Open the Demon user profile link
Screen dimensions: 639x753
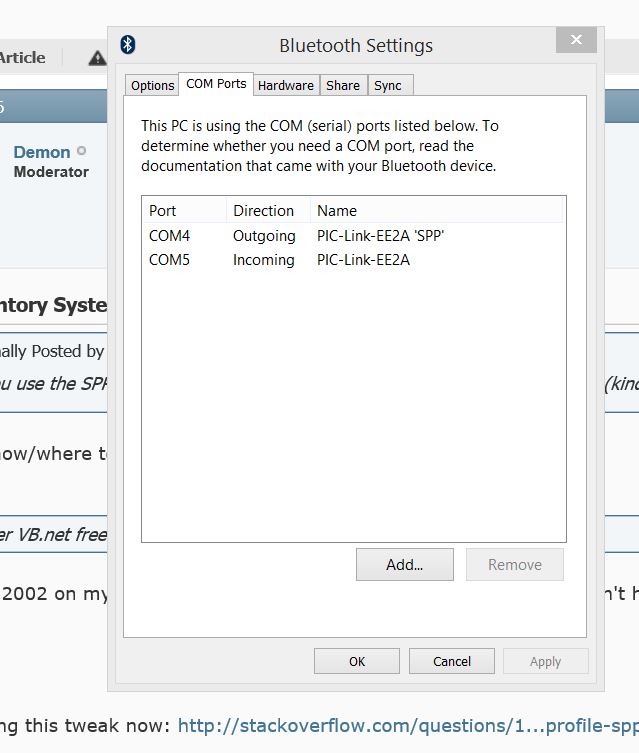point(42,152)
